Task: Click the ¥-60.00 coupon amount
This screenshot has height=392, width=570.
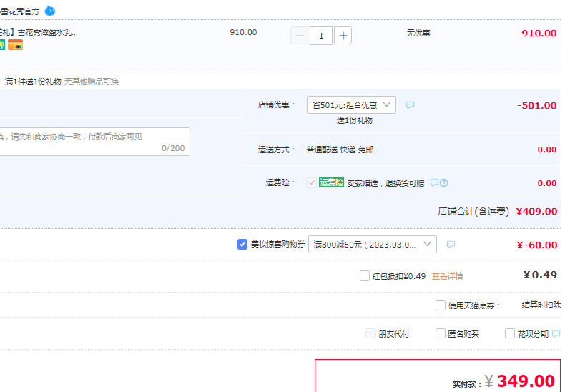Action: (x=537, y=245)
